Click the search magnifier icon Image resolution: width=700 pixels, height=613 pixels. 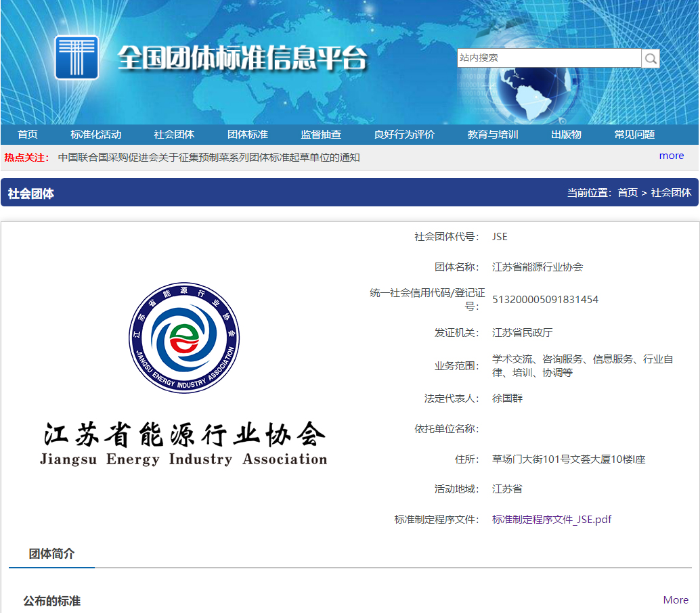[x=651, y=59]
